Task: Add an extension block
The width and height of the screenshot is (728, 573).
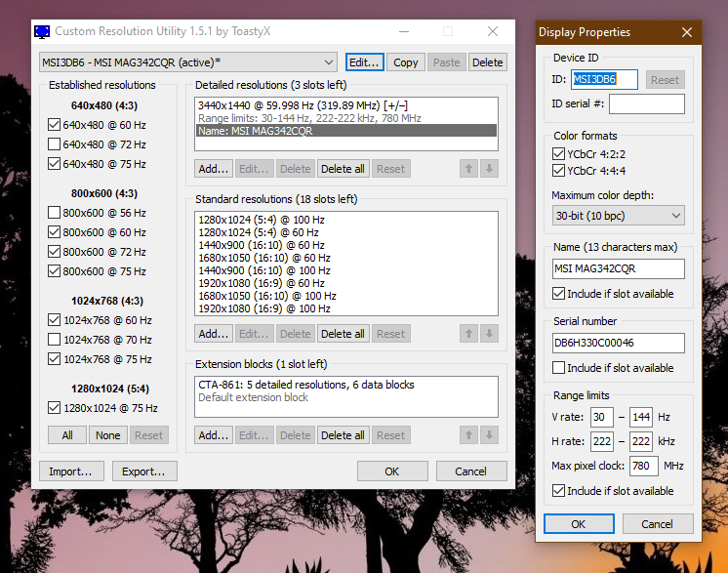Action: pyautogui.click(x=214, y=435)
